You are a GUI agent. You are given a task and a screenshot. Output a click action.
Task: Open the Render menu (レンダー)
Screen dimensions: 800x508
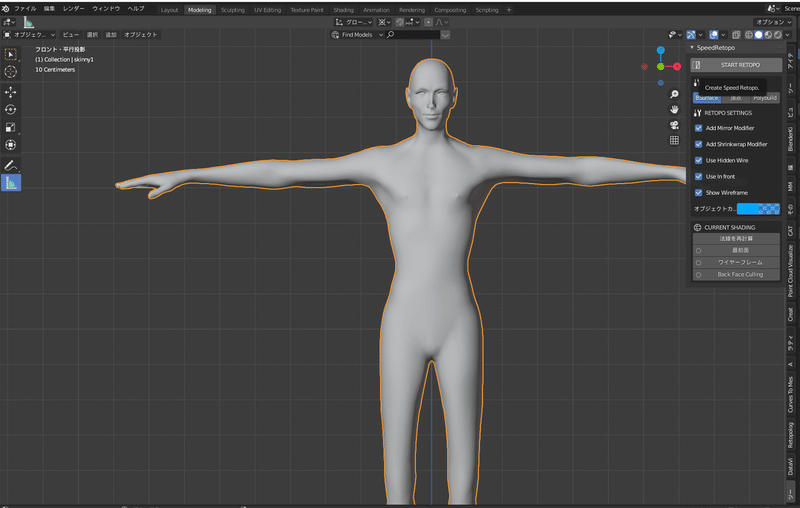(74, 8)
